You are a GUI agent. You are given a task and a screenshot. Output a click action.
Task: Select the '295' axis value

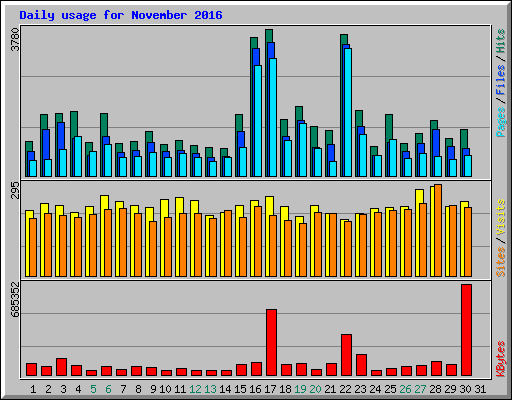coord(15,190)
